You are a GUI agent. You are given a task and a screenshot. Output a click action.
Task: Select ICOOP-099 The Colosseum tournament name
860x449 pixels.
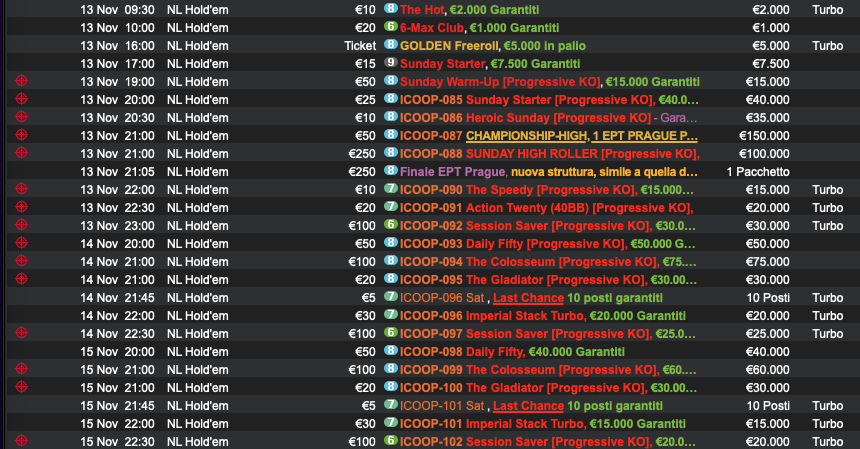(548, 370)
